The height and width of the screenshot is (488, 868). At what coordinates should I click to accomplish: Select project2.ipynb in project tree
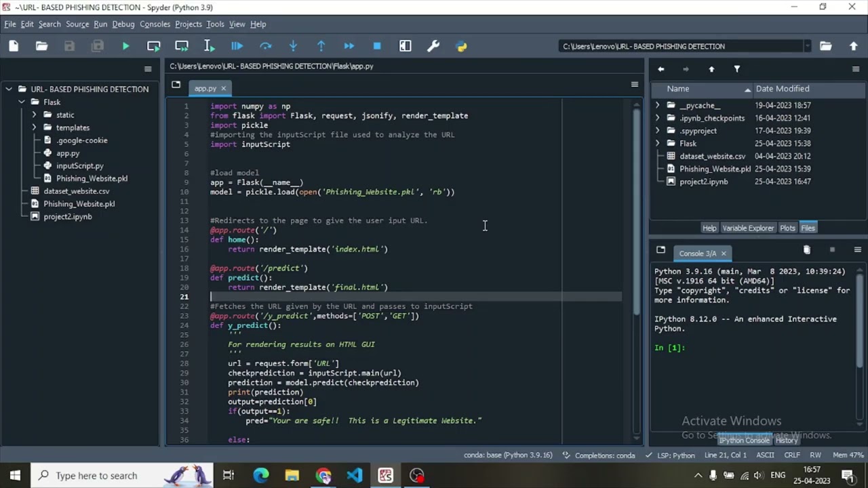68,217
